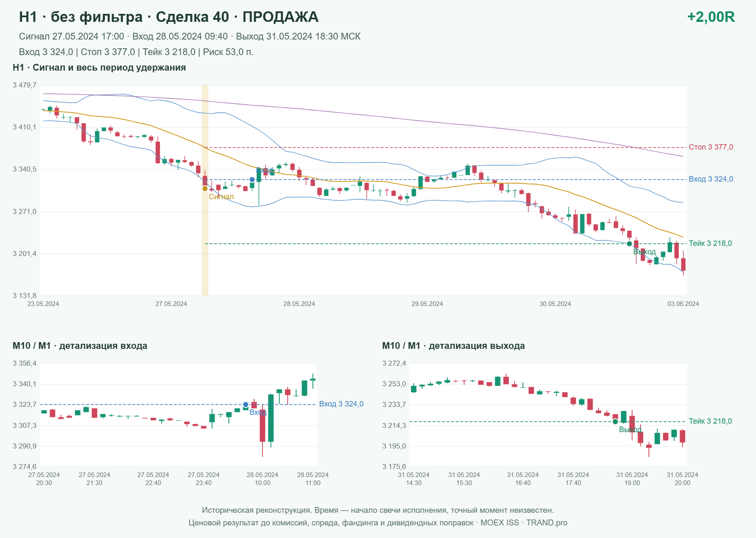
Task: Click "Вход 3 324,0" label beside the entry detail chart
Action: point(341,404)
